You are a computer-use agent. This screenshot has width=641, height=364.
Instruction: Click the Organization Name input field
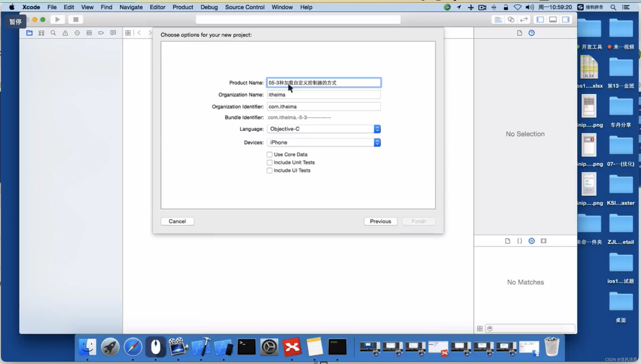pyautogui.click(x=324, y=95)
